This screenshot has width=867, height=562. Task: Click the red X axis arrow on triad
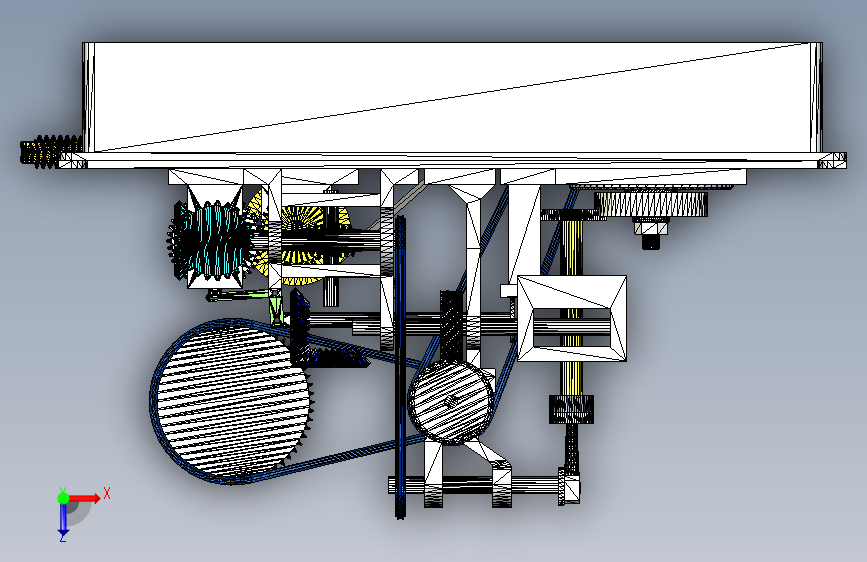(x=84, y=498)
